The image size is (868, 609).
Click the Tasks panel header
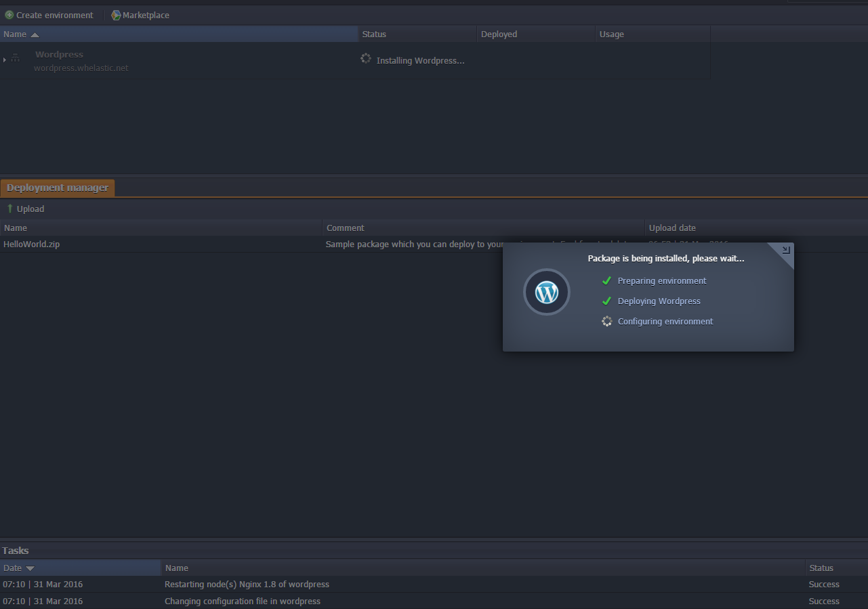tap(15, 550)
